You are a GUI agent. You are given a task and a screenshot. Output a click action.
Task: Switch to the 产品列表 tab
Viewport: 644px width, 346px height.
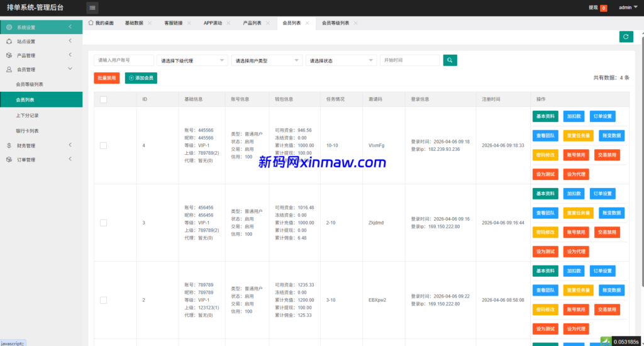(x=252, y=23)
